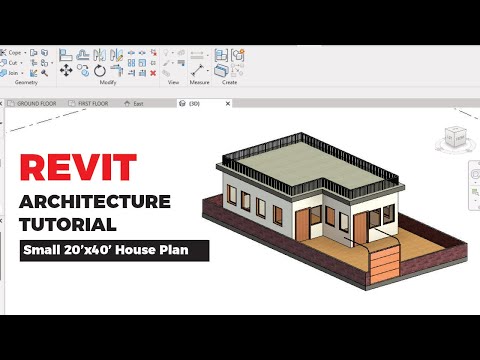
Task: Expand the Join dropdown arrow
Action: tap(22, 73)
